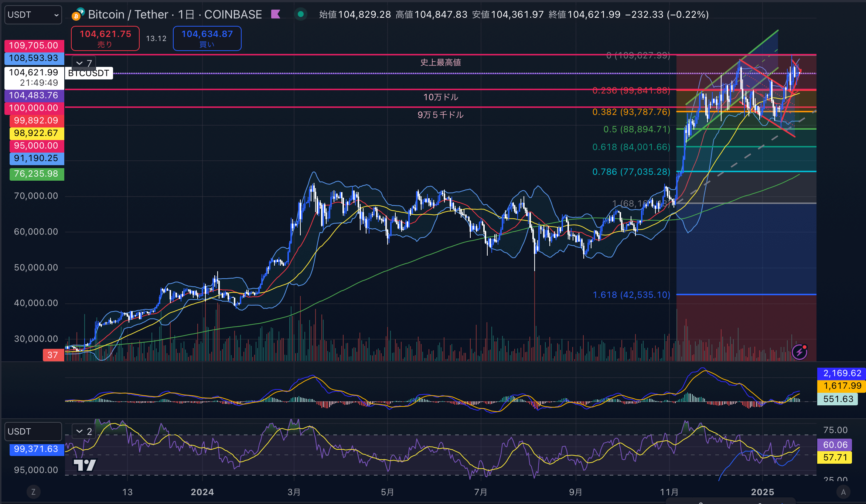Select the green 76,235.98 price label
Screen dimensions: 866x504
(x=36, y=174)
